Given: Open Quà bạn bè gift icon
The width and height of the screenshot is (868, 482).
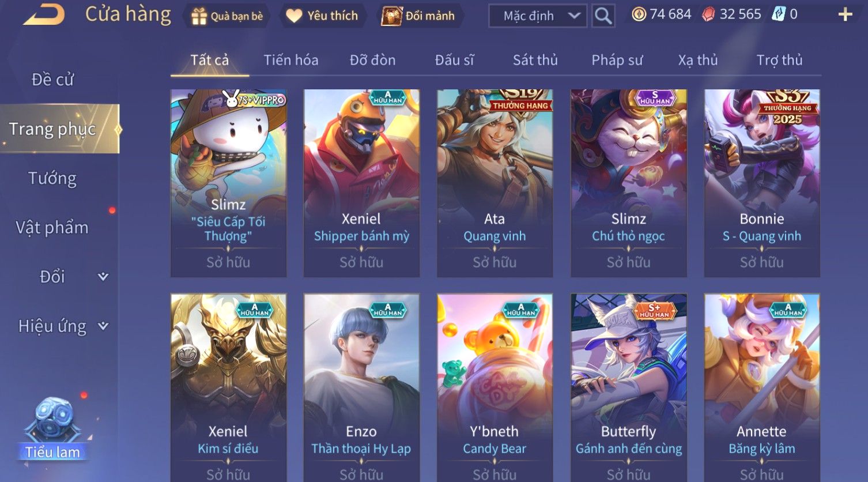Looking at the screenshot, I should coord(199,16).
